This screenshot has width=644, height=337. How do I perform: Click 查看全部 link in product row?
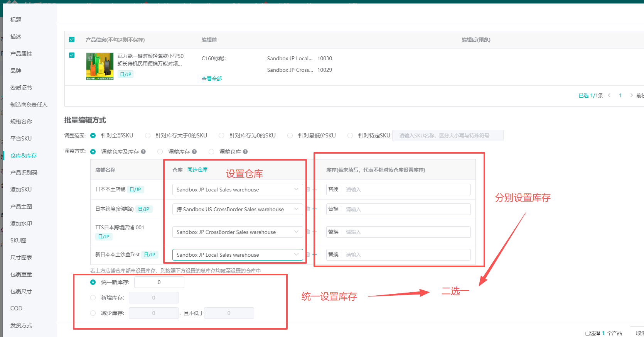tap(212, 79)
